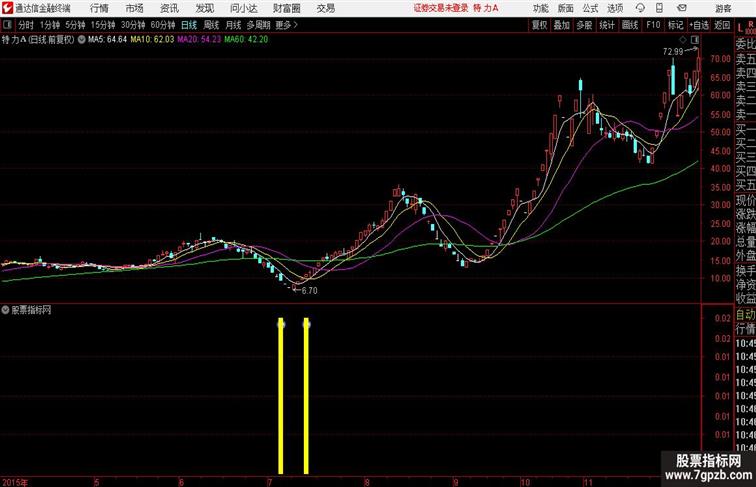Click the MA10: 62.03 value label
Screen dimensions: 756x487
click(x=152, y=40)
